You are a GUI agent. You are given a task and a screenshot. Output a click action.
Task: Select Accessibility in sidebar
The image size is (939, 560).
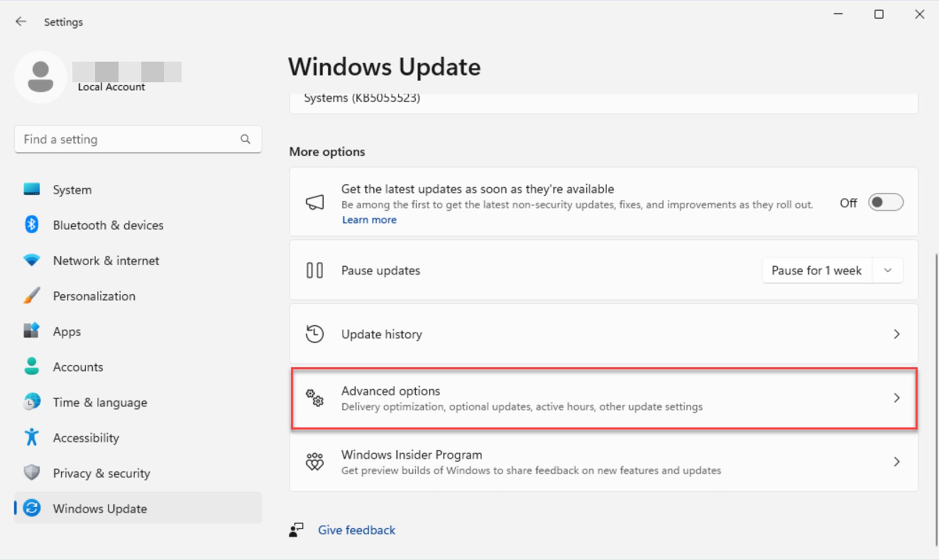(138, 438)
